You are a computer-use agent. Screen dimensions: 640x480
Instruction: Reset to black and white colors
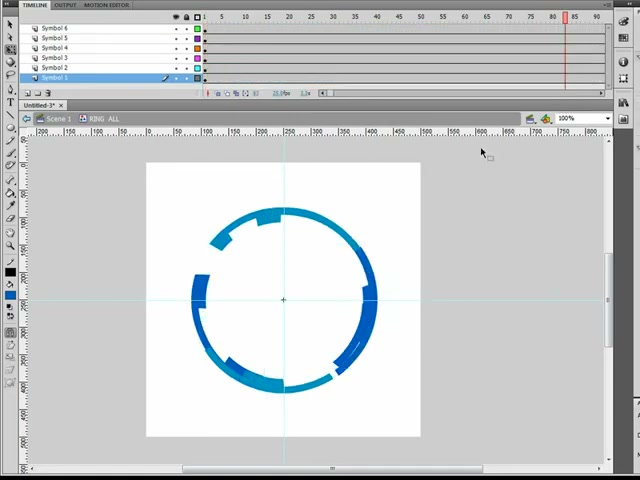click(9, 307)
